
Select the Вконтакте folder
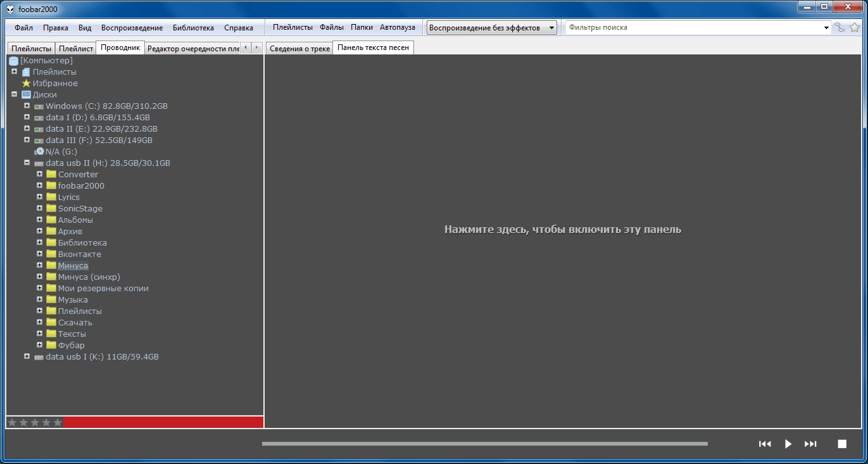pyautogui.click(x=80, y=254)
